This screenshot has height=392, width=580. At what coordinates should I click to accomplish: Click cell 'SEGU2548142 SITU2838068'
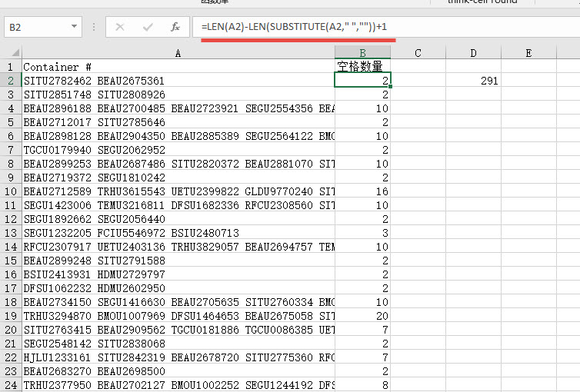(x=178, y=344)
